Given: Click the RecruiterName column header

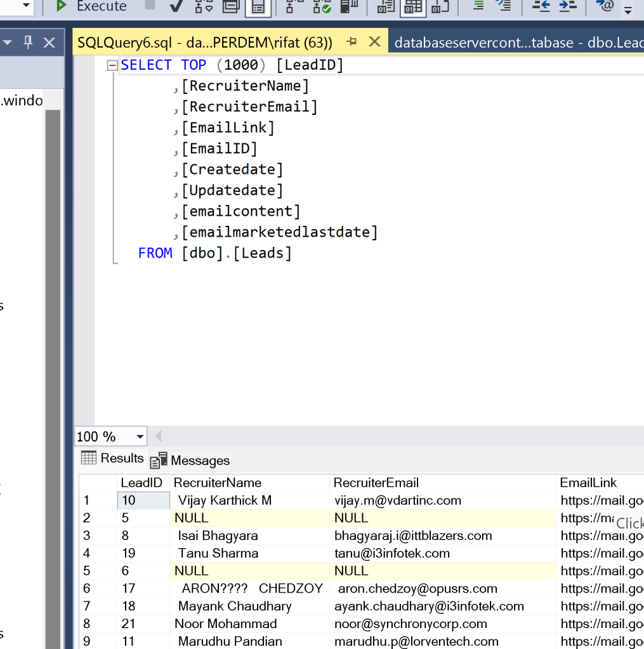Looking at the screenshot, I should coord(249,483).
